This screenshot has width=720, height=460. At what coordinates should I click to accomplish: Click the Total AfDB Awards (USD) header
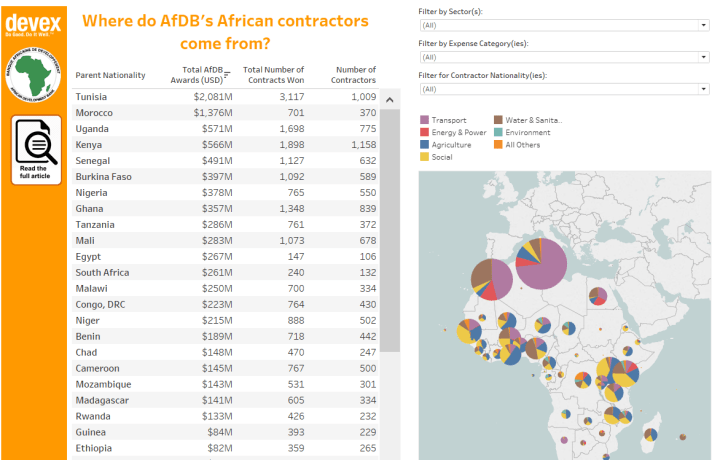(x=197, y=75)
